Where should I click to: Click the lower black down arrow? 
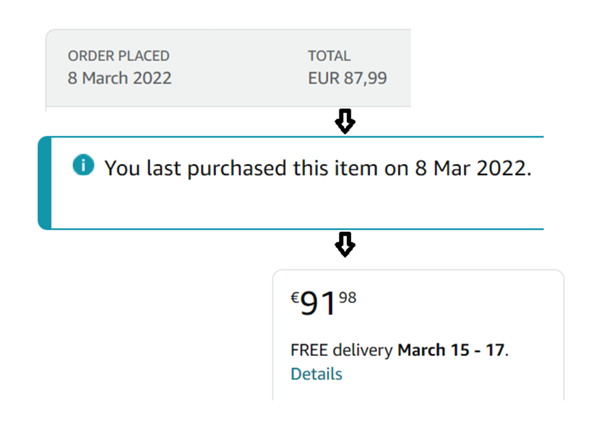tap(345, 245)
